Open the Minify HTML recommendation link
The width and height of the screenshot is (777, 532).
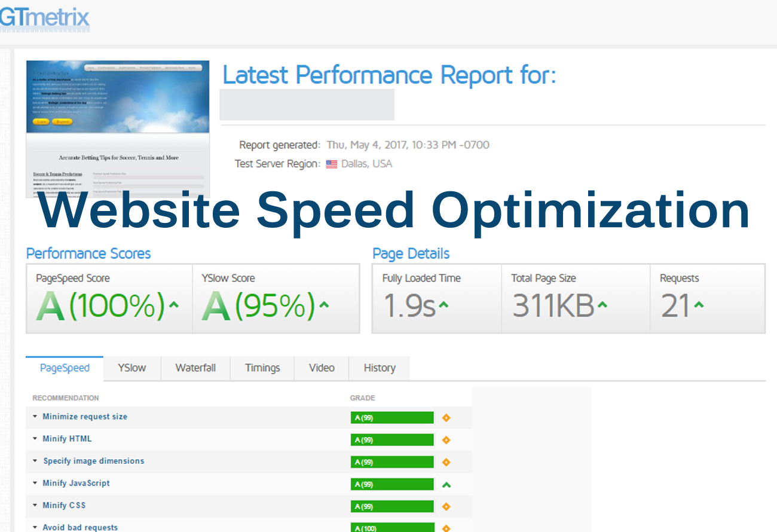coord(67,439)
